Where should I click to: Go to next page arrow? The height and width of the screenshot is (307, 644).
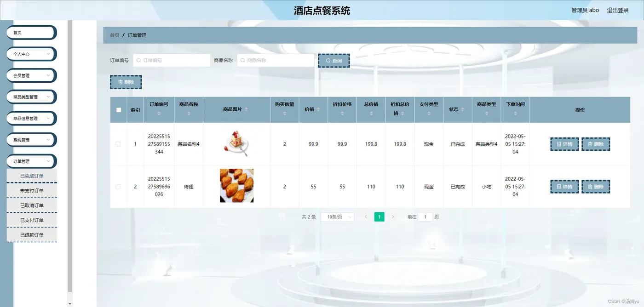(393, 217)
